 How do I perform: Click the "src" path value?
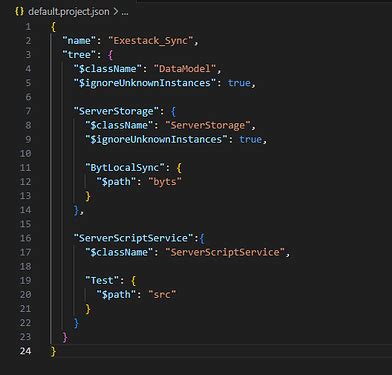point(162,295)
